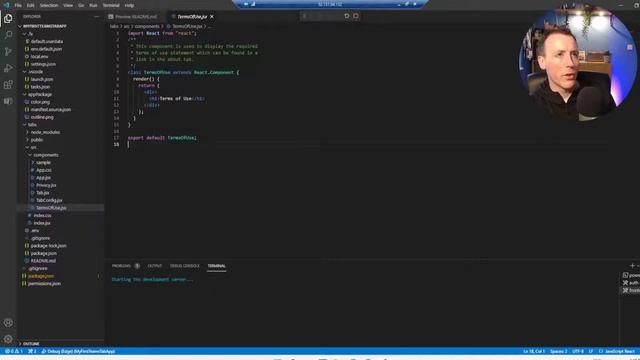Click the Spaces: 2 indentation status item
This screenshot has width=640, height=360.
[x=558, y=351]
